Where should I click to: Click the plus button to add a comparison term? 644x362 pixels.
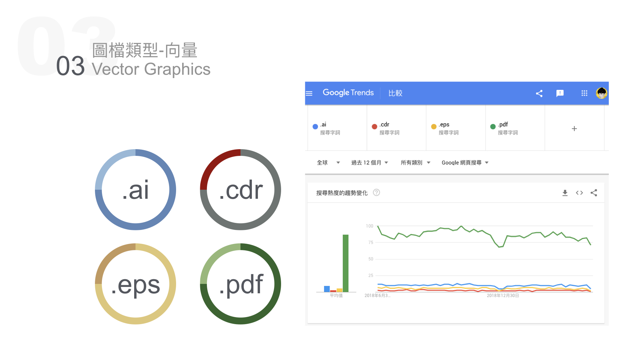(574, 128)
